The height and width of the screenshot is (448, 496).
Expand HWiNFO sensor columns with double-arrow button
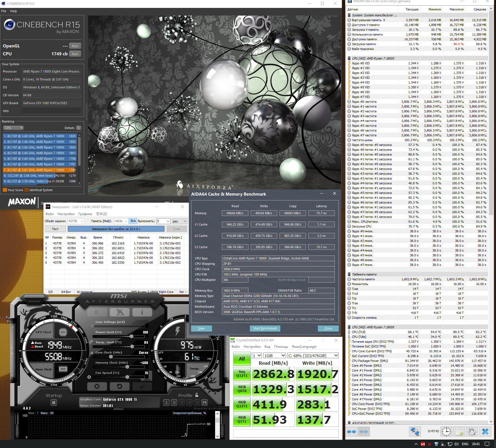pyautogui.click(x=352, y=432)
